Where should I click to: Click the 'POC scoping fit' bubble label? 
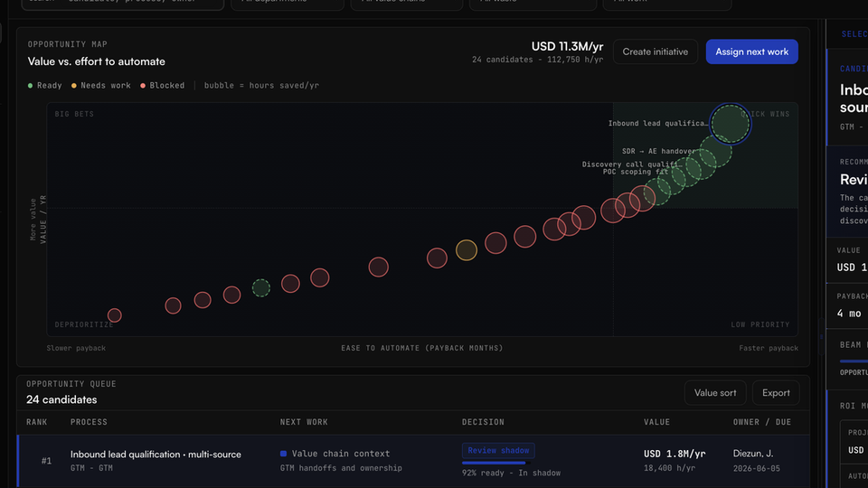click(x=636, y=172)
